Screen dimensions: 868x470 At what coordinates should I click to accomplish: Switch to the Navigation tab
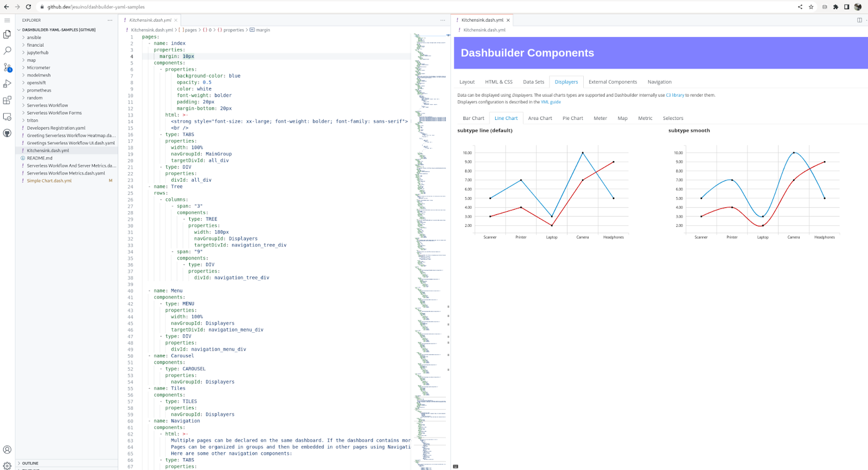coord(659,82)
